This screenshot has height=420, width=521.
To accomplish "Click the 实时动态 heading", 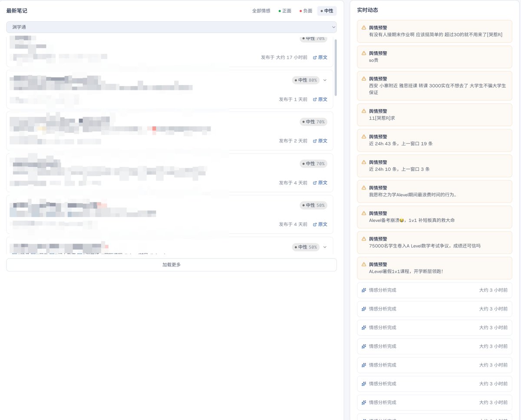I will coord(368,10).
